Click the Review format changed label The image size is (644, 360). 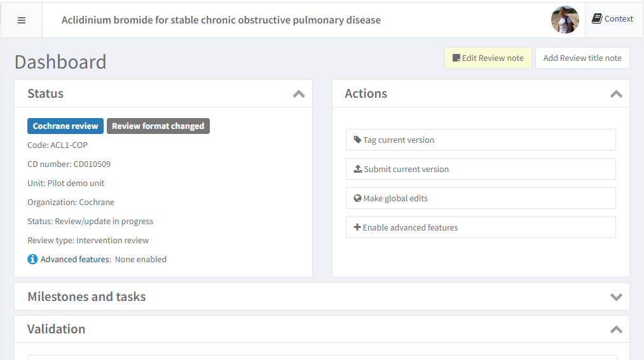pos(158,126)
